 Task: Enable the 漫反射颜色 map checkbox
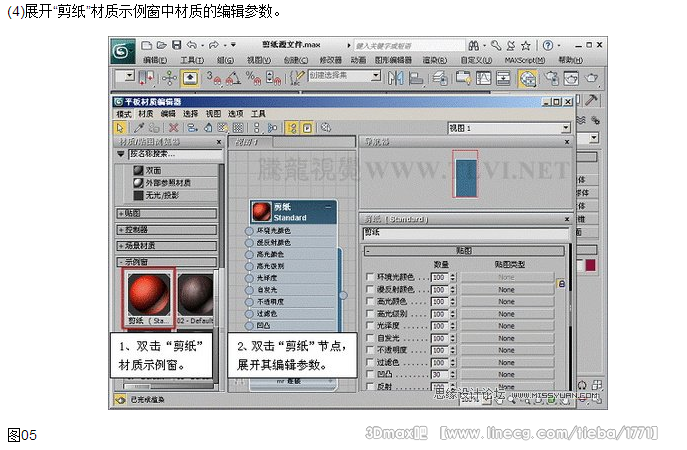click(x=370, y=289)
